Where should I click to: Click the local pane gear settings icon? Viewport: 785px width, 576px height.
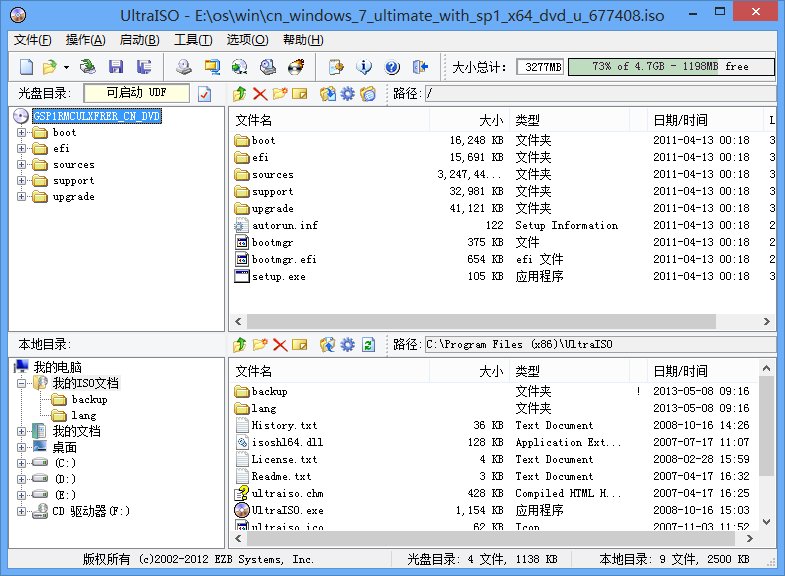point(347,344)
